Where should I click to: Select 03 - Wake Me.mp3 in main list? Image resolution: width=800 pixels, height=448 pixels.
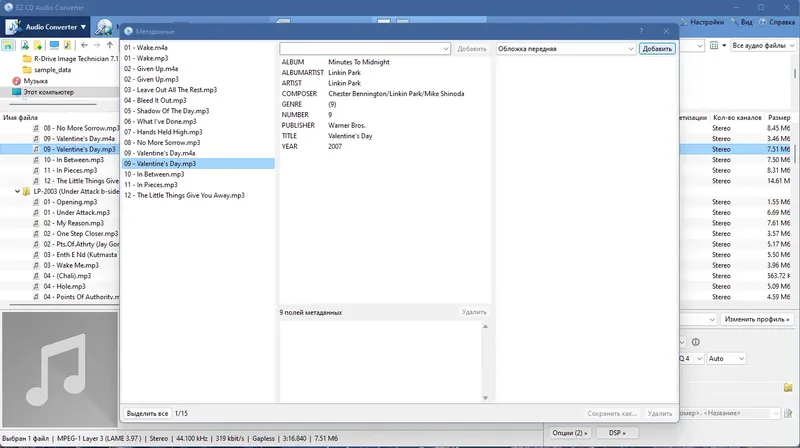(x=71, y=265)
